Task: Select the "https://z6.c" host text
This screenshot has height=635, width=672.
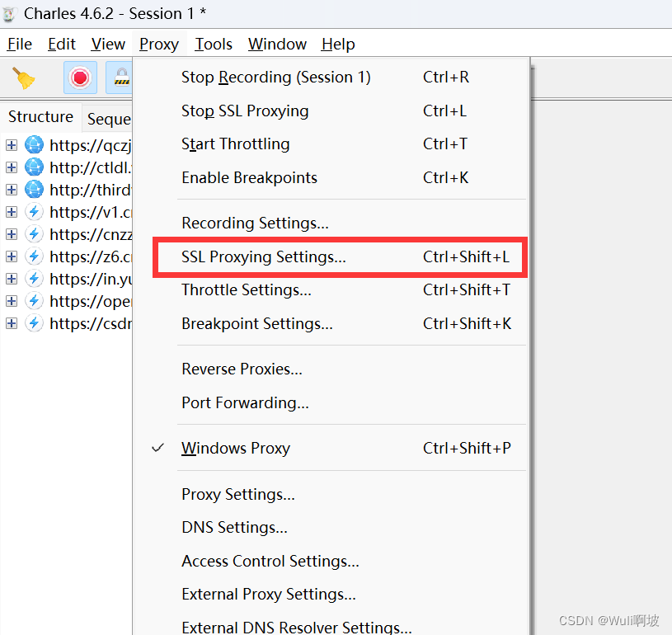Action: pos(91,256)
